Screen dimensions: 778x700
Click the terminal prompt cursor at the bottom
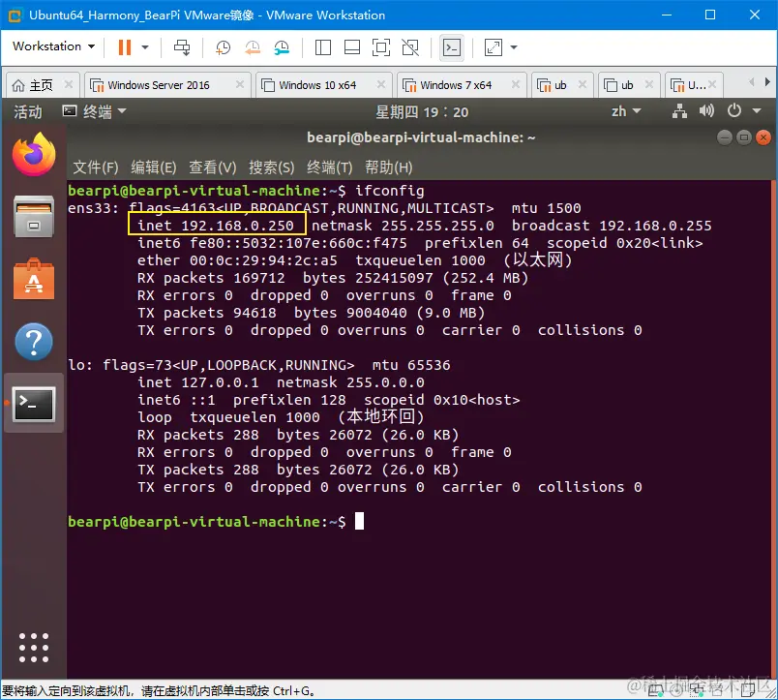tap(359, 521)
